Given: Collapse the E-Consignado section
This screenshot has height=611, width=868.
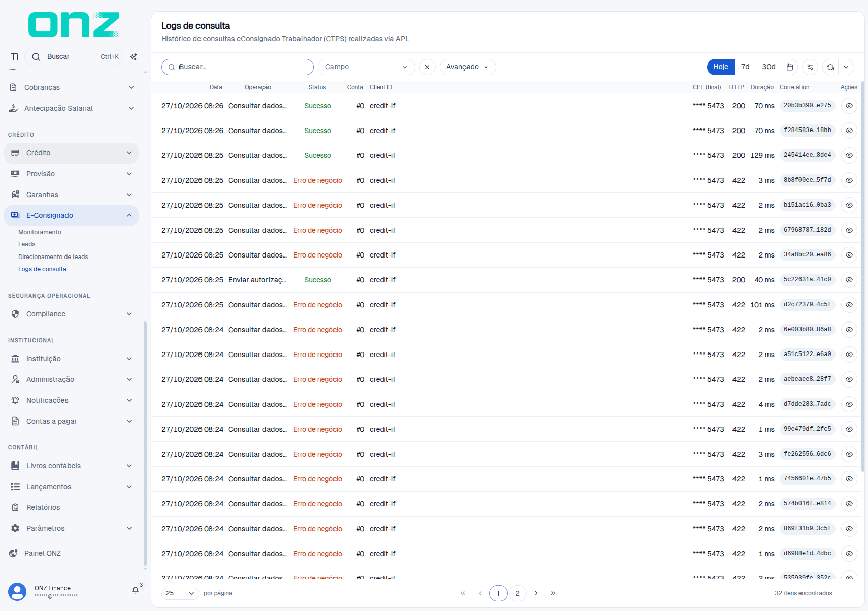Looking at the screenshot, I should point(71,215).
